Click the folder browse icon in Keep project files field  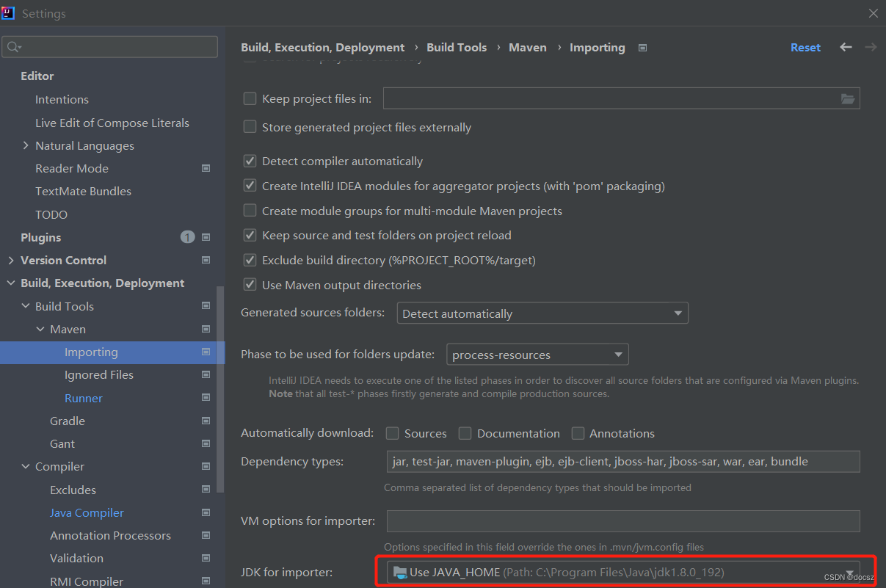848,99
